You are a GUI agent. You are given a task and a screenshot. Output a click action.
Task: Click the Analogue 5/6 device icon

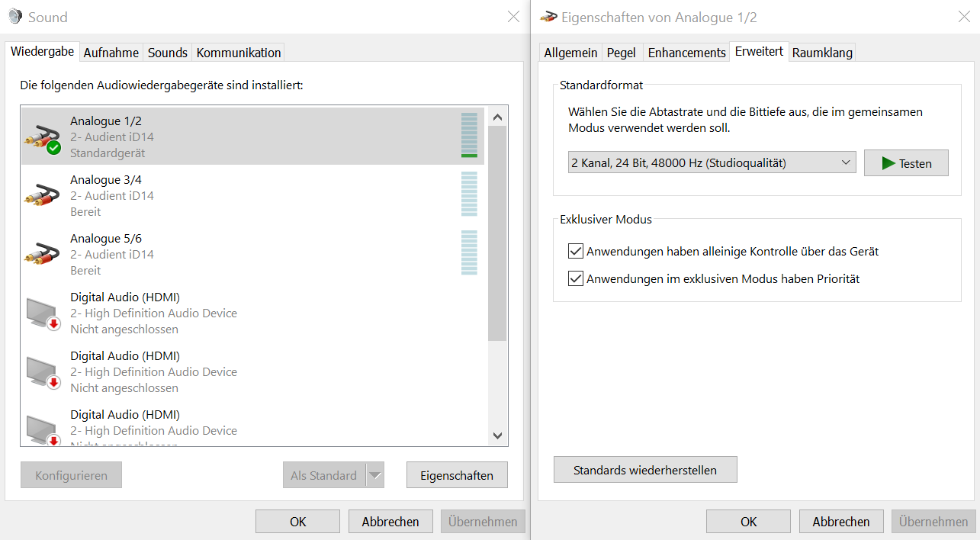[x=41, y=253]
